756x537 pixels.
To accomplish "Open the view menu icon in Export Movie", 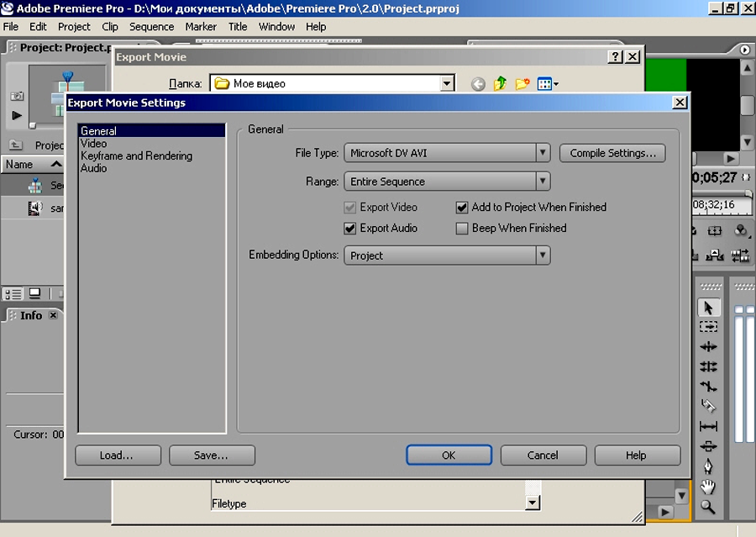I will [548, 84].
